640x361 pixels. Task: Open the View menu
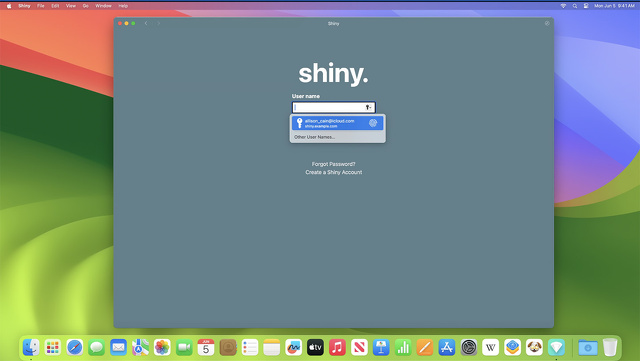click(x=71, y=6)
